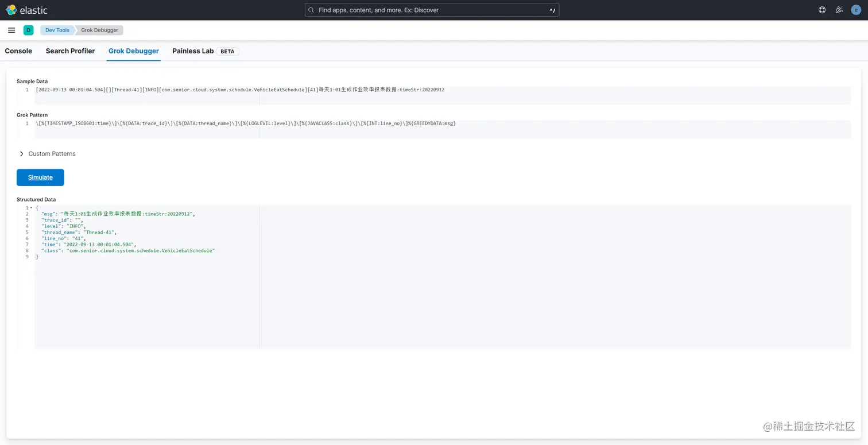The height and width of the screenshot is (445, 868).
Task: Go to Dev Tools breadcrumb
Action: 57,30
